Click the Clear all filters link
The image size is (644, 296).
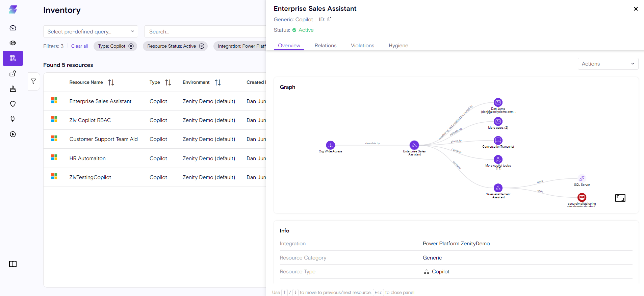(x=79, y=46)
